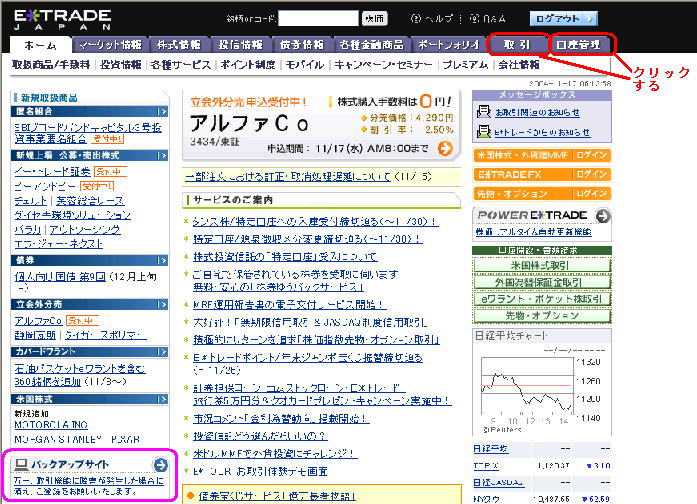Click the green 先物・オプション account opening button

(542, 316)
